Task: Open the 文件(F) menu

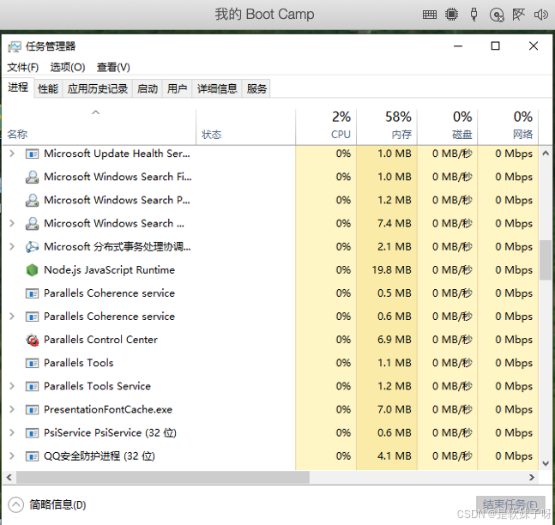Action: click(23, 67)
